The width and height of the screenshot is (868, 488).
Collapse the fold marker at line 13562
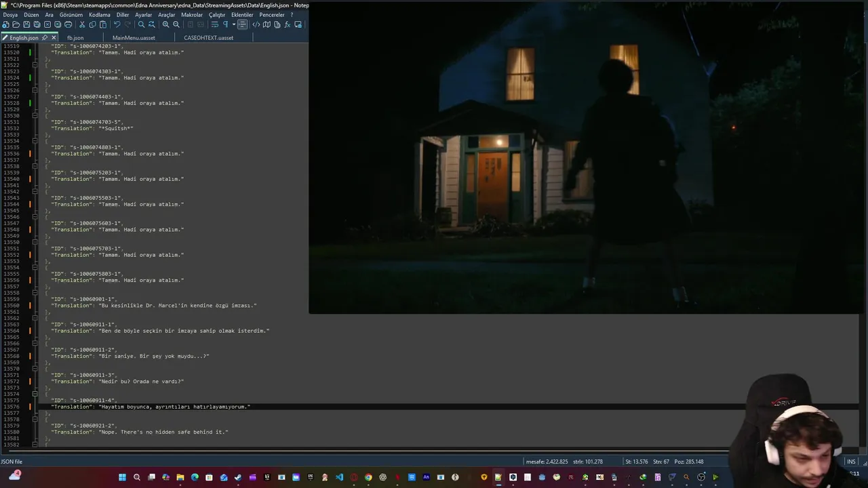tap(35, 318)
